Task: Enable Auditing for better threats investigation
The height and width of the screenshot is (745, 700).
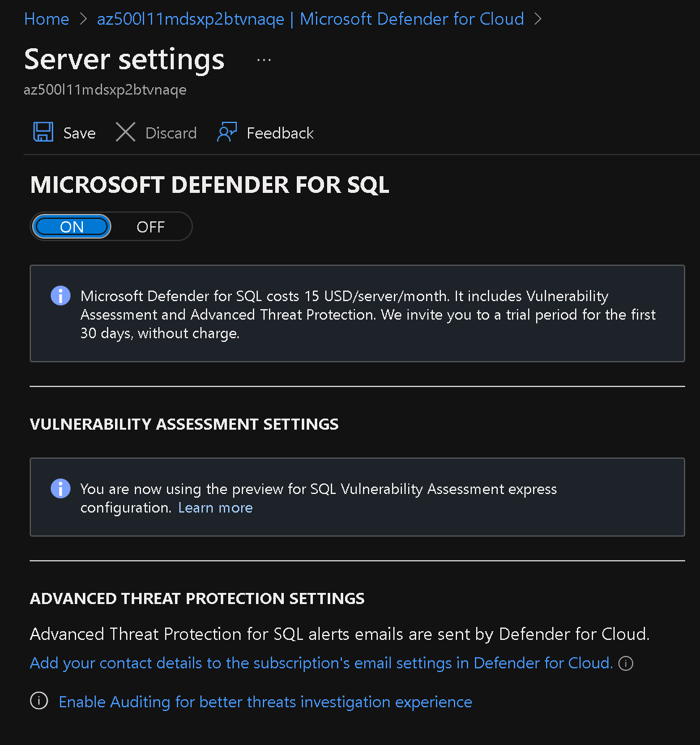Action: pyautogui.click(x=265, y=702)
